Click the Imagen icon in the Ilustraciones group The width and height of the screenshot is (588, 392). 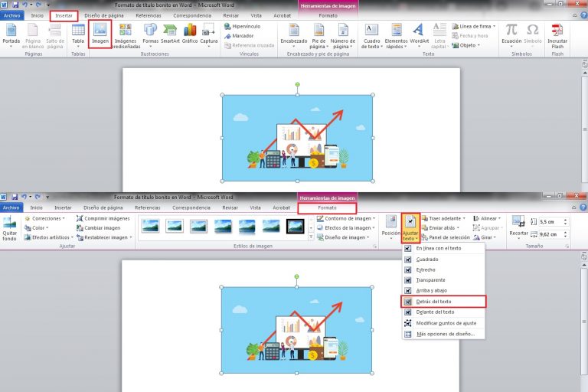pyautogui.click(x=100, y=34)
